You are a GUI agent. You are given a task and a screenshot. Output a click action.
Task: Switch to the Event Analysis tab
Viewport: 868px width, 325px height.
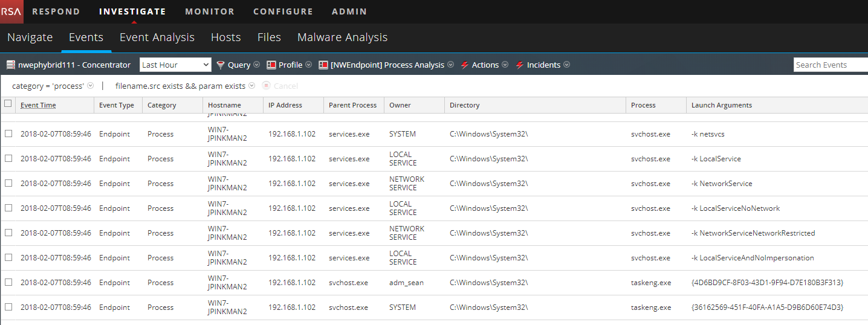(157, 37)
